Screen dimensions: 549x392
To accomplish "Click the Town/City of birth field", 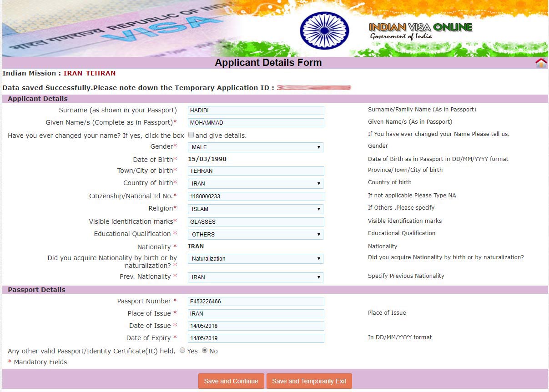I will [256, 171].
